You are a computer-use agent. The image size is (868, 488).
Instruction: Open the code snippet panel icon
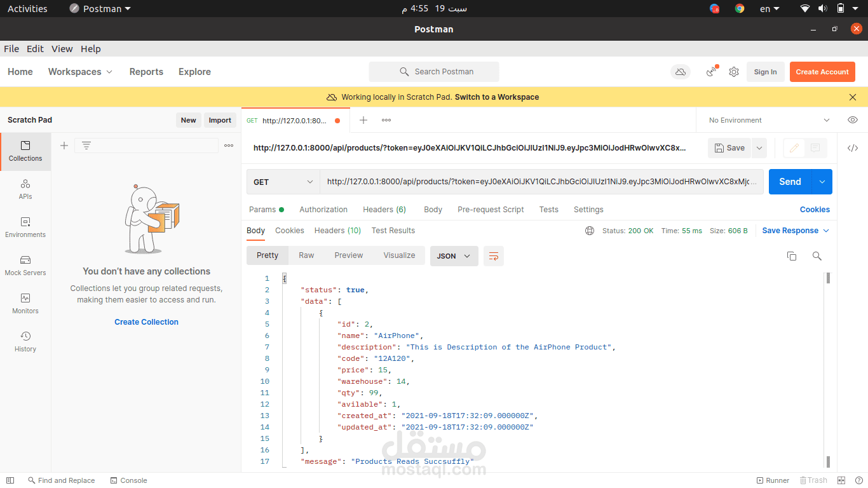853,148
